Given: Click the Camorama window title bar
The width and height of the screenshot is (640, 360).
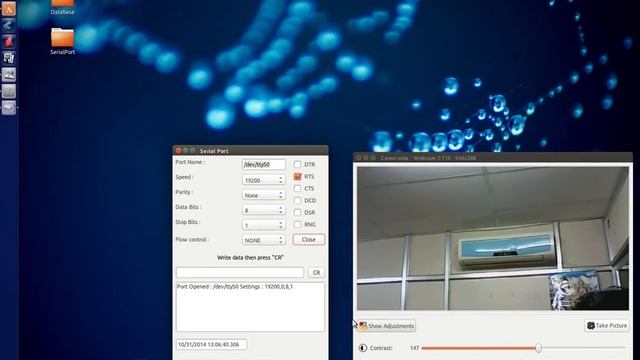Looking at the screenshot, I should 493,157.
